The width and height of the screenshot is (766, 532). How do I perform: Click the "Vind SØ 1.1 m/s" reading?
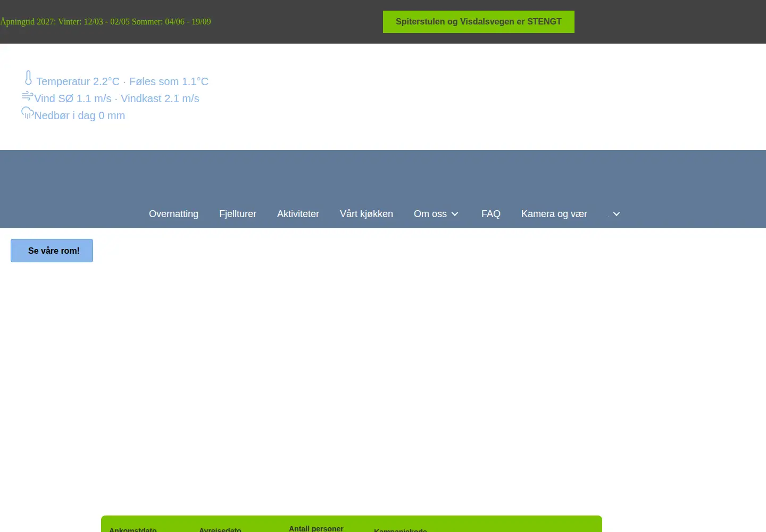(x=73, y=98)
